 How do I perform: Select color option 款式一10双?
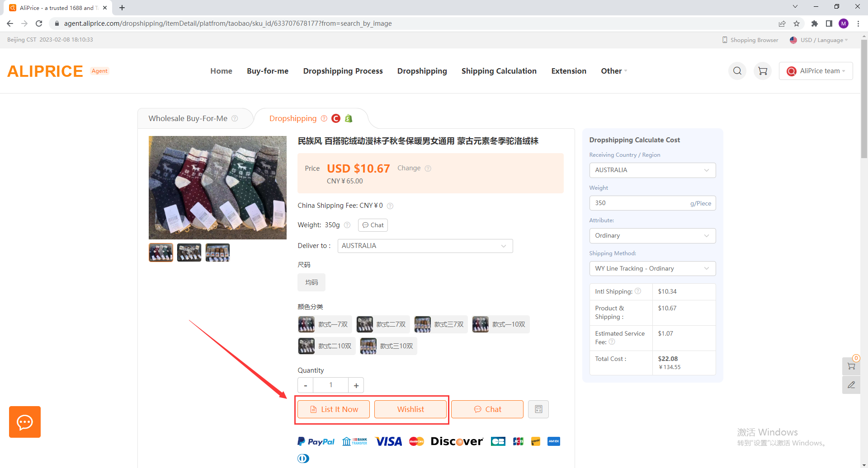click(x=500, y=324)
